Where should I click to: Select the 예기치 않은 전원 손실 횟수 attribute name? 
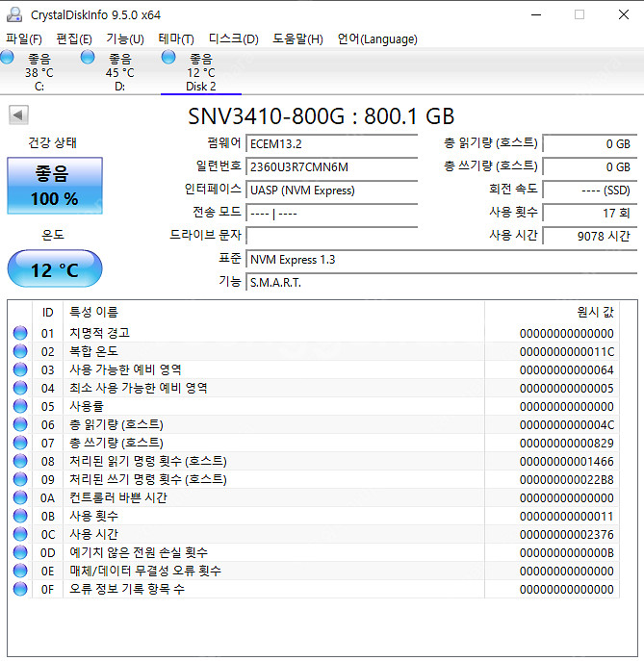click(x=139, y=552)
